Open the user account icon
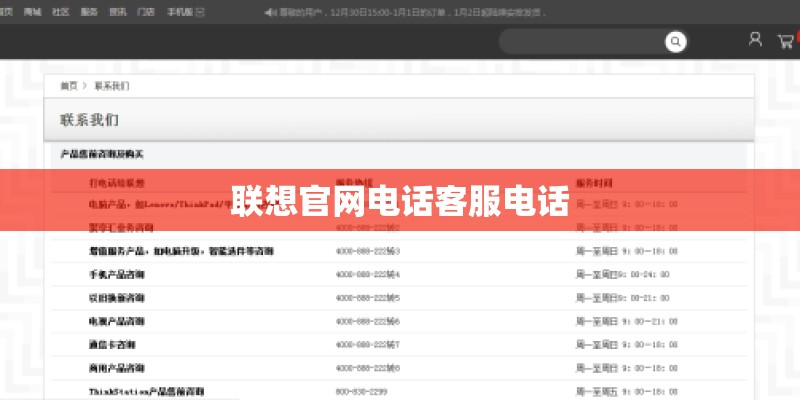Viewport: 800px width, 400px height. pyautogui.click(x=755, y=39)
